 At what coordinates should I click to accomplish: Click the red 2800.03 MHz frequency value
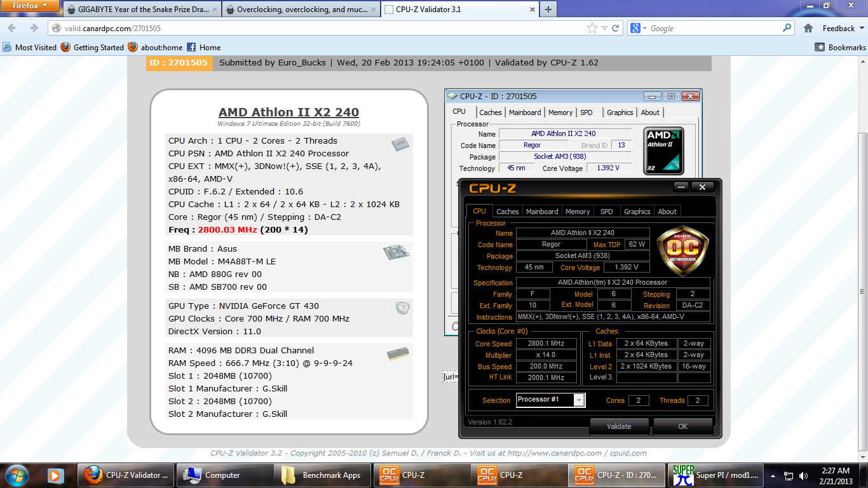[227, 229]
